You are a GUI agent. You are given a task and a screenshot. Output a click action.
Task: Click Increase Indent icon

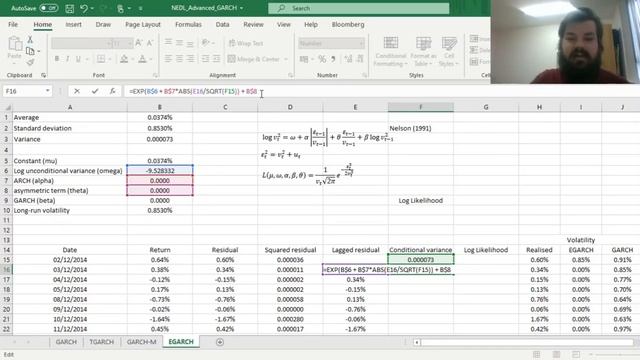(216, 59)
